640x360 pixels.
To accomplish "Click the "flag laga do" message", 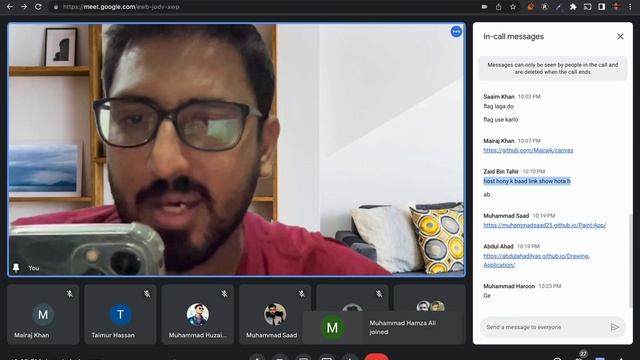I will (498, 106).
